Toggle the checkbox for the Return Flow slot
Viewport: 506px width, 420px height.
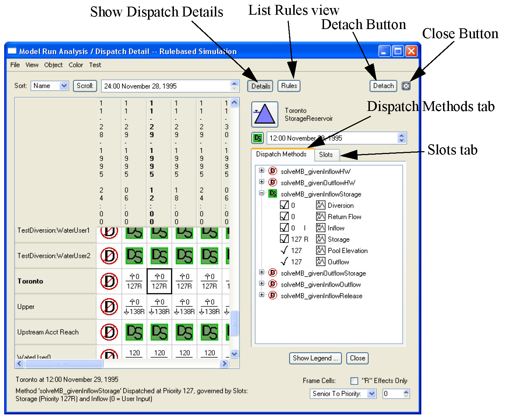[284, 216]
